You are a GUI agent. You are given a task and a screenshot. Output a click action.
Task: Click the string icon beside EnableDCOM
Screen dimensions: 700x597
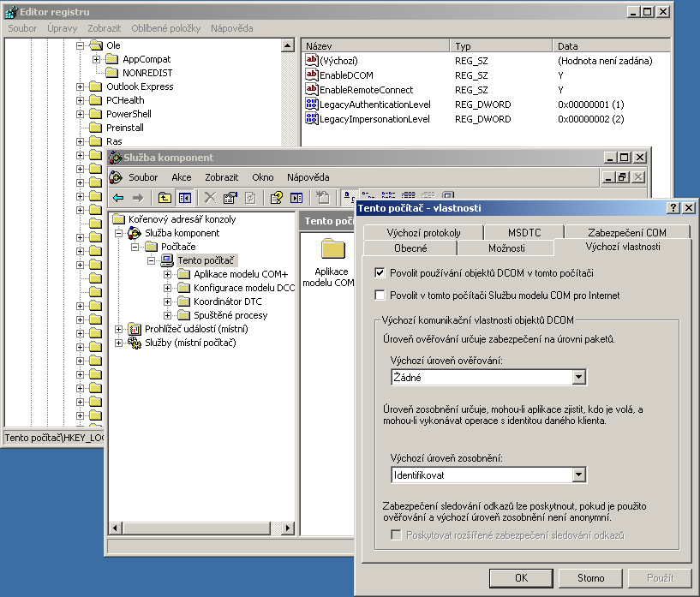pos(312,75)
